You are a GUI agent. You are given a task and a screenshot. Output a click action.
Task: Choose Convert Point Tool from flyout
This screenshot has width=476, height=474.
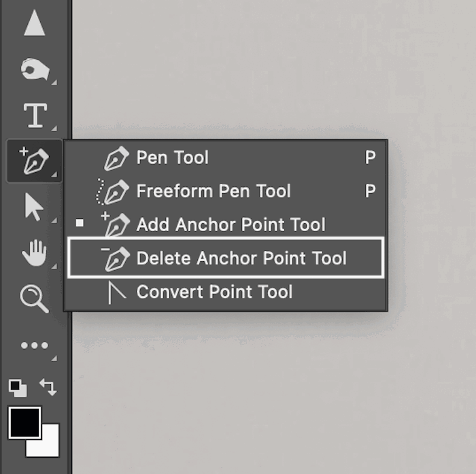pos(226,292)
